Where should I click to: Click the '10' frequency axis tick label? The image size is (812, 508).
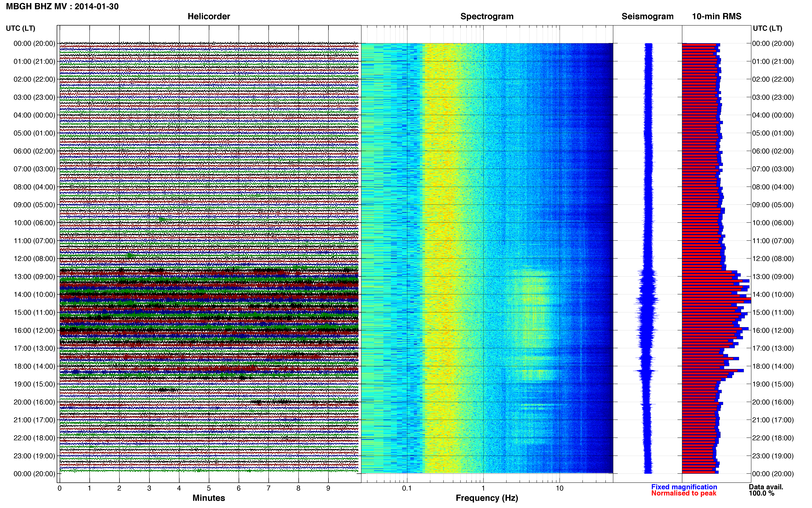[x=559, y=488]
